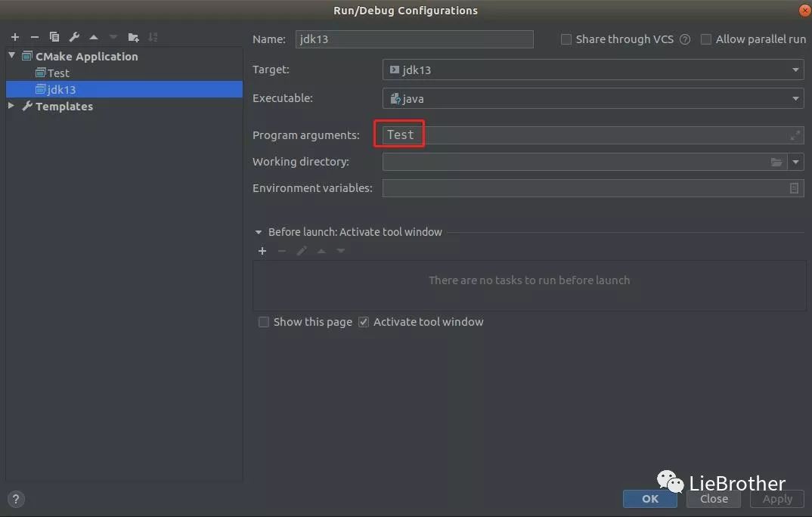Screen dimensions: 812x517
Task: Open the Target dropdown showing jdk13
Action: (x=593, y=70)
